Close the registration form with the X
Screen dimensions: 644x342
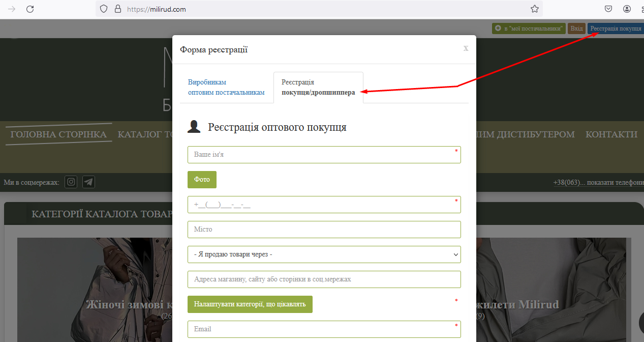466,48
